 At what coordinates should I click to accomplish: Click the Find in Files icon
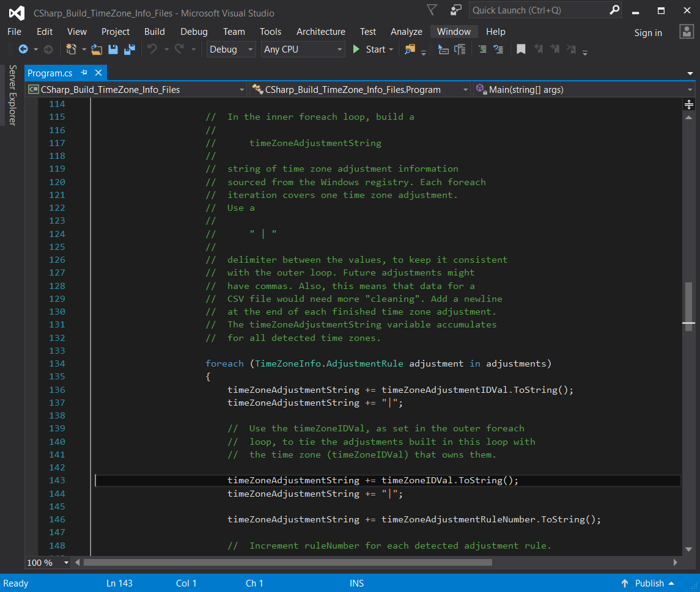click(x=410, y=49)
